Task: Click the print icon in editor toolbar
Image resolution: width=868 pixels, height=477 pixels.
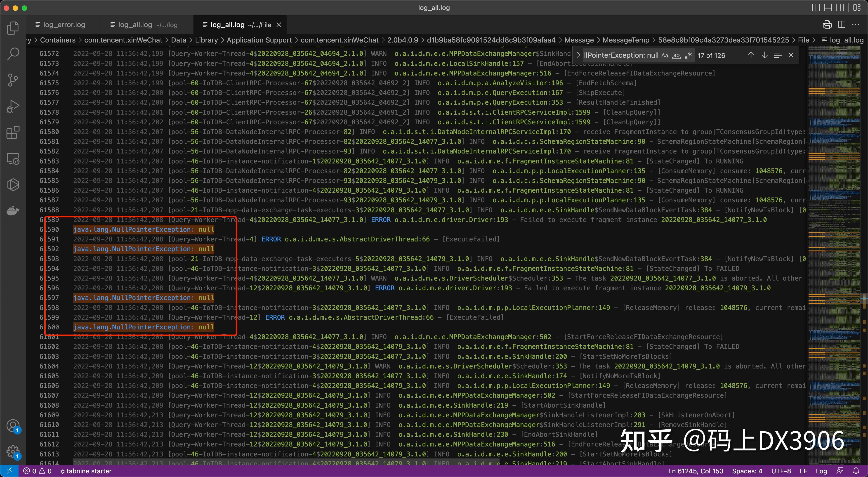Action: point(827,25)
